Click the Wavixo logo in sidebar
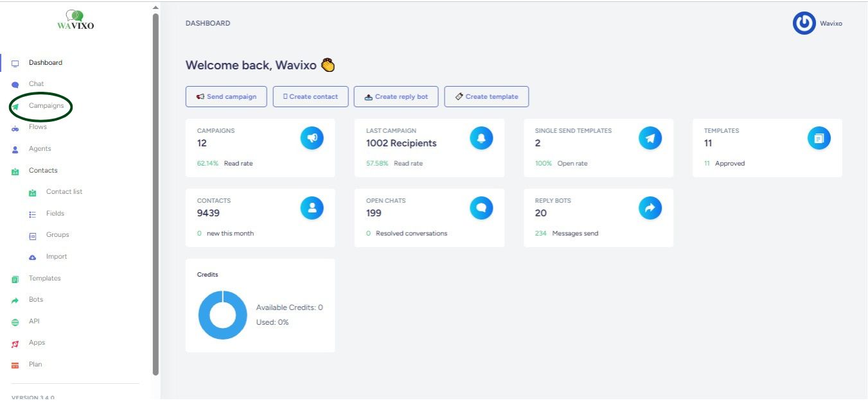The height and width of the screenshot is (414, 868). tap(76, 21)
